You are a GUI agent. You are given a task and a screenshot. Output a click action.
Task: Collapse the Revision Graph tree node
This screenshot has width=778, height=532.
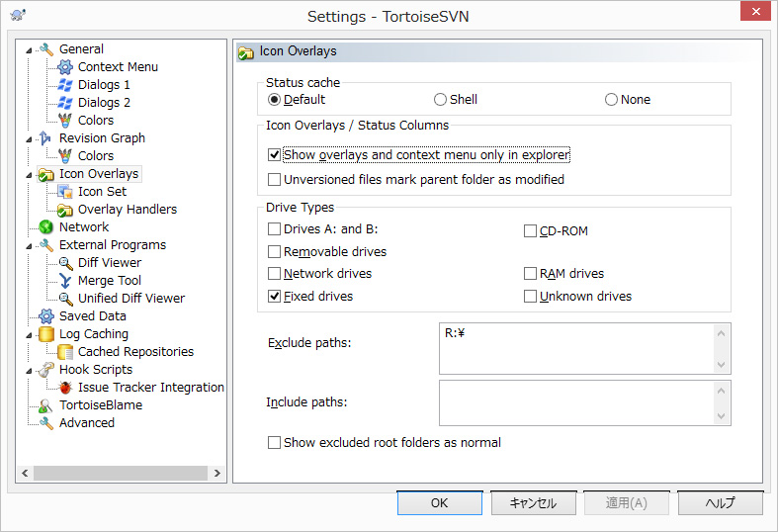click(x=30, y=139)
